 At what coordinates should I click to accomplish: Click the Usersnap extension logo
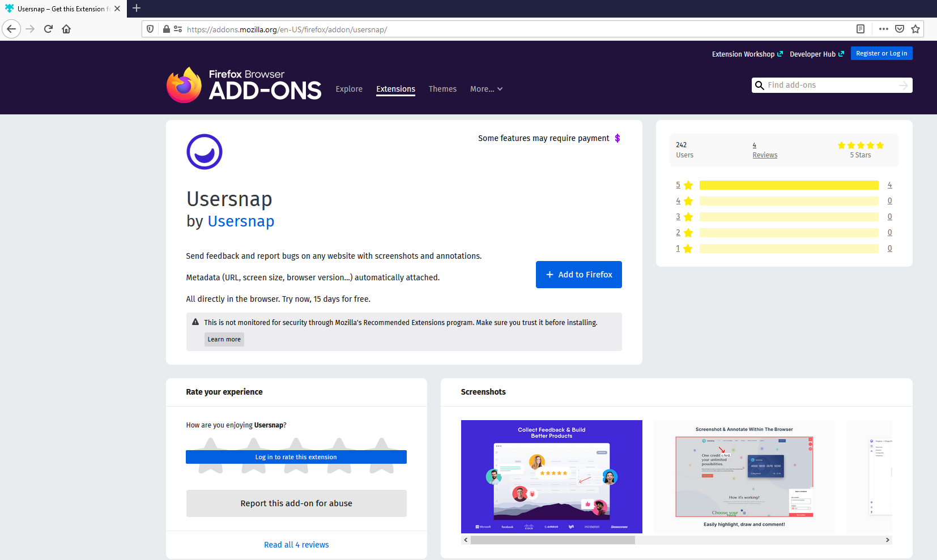click(x=205, y=152)
